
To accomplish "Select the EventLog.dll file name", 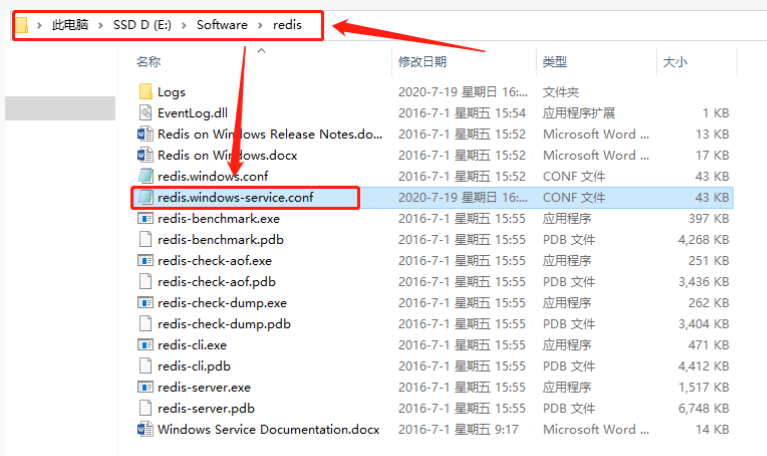I will click(x=193, y=113).
